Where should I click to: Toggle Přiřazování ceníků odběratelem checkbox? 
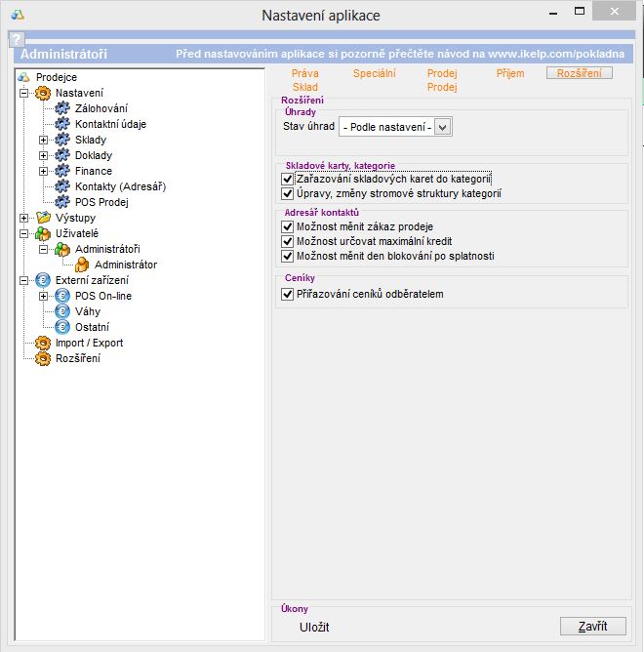[x=287, y=293]
